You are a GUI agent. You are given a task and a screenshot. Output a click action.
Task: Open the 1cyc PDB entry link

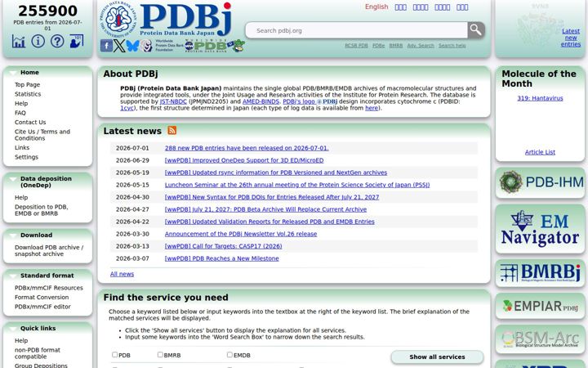pos(127,108)
